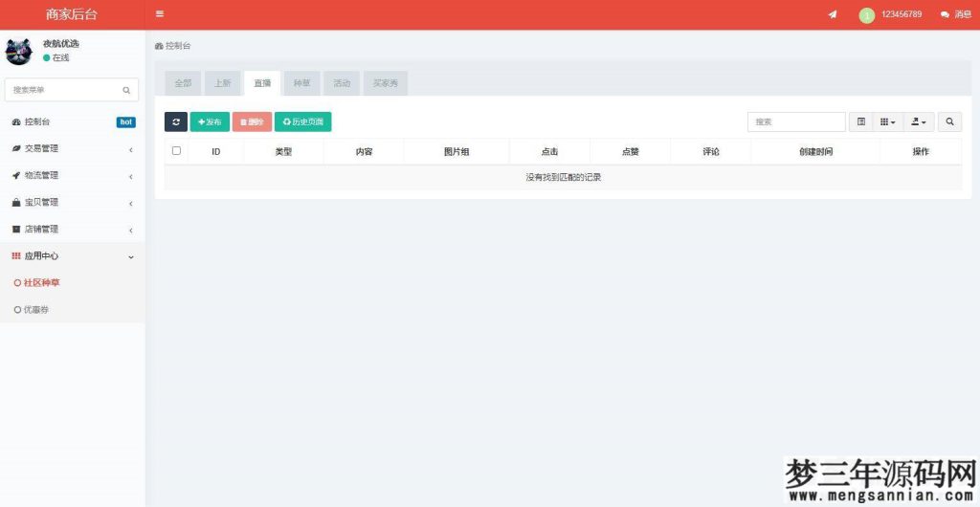This screenshot has height=507, width=980.
Task: Click the 内容 column header
Action: (x=364, y=152)
